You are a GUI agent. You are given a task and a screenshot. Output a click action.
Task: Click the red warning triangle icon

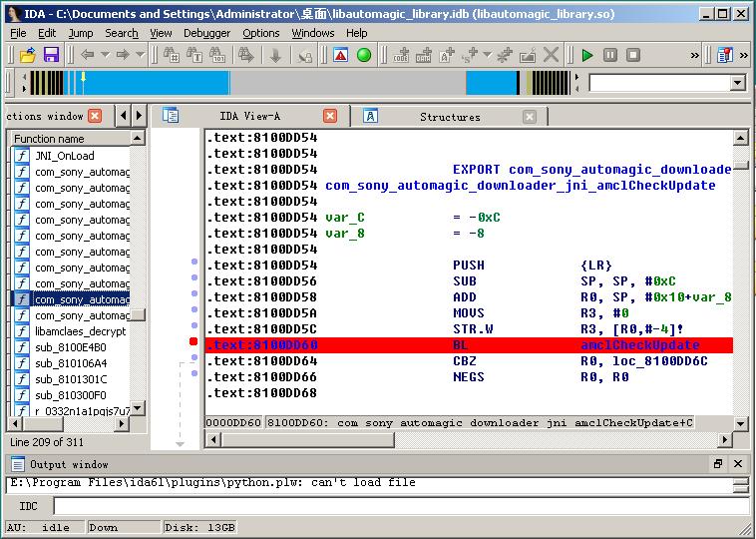point(340,55)
